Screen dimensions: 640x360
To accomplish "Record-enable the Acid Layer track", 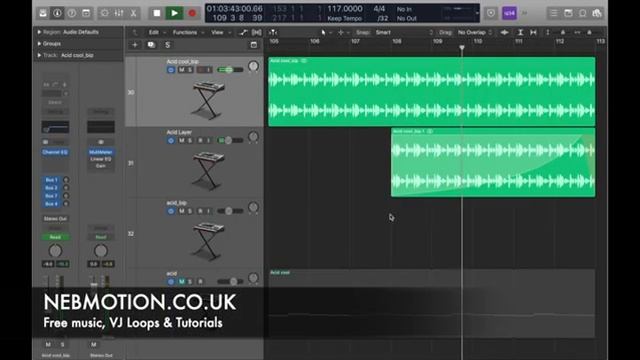I will tap(200, 140).
